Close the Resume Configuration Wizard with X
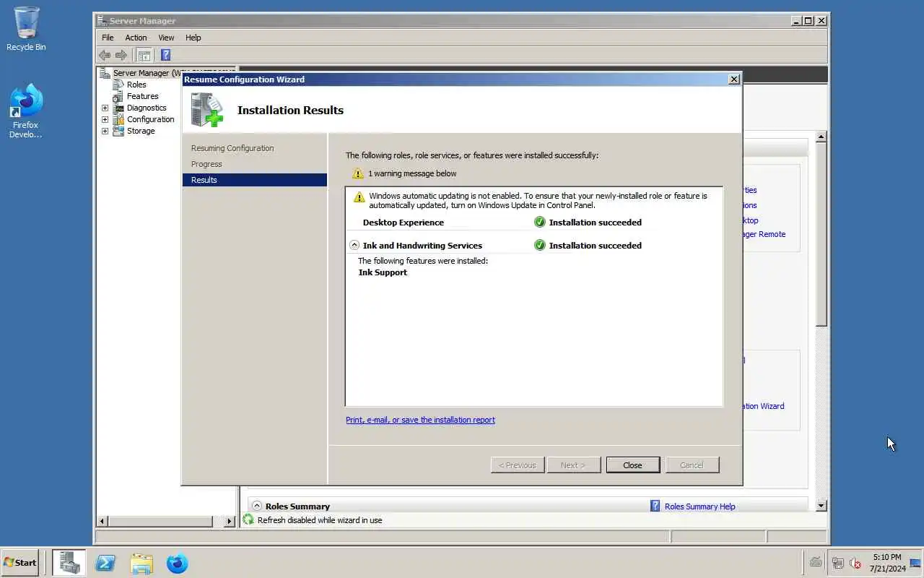This screenshot has height=578, width=924. (734, 79)
